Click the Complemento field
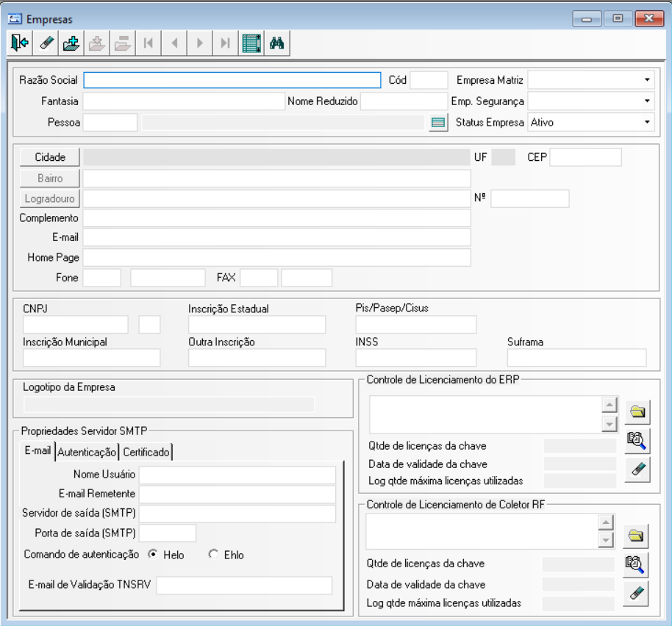This screenshot has height=626, width=672. 277,218
